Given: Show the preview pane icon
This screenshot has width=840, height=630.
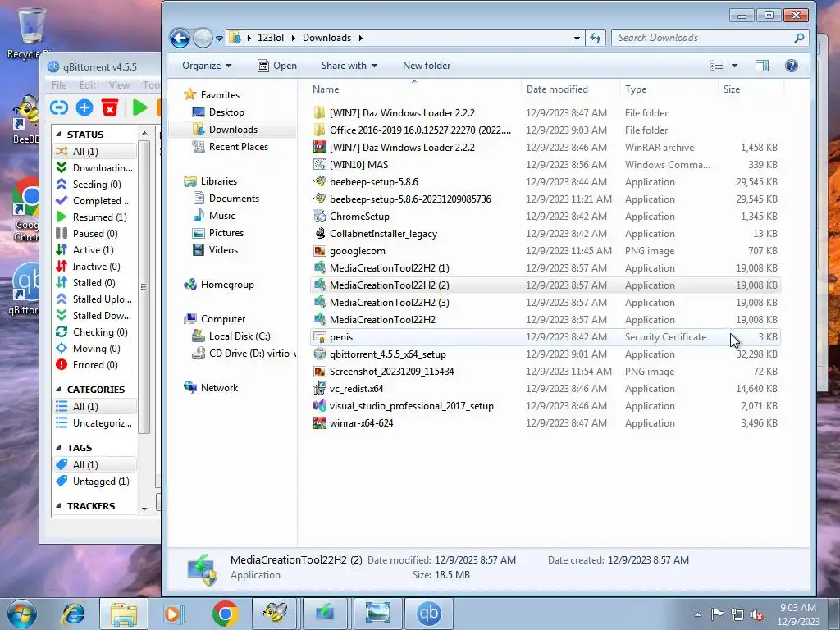Looking at the screenshot, I should [762, 66].
